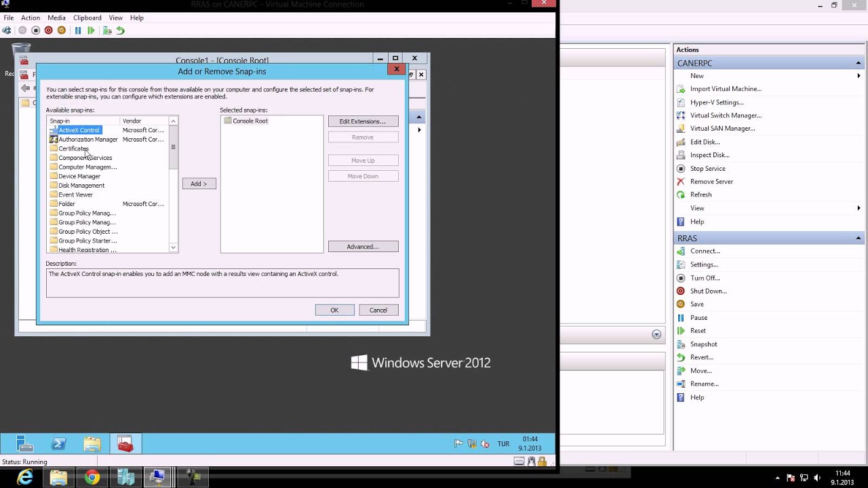
Task: Click Cancel in snap-ins dialog
Action: pos(378,310)
